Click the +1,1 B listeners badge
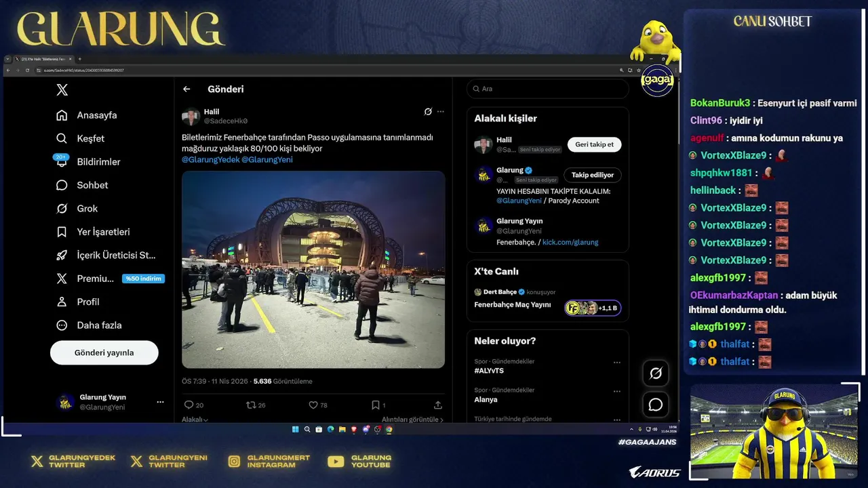The image size is (868, 488). coord(593,308)
